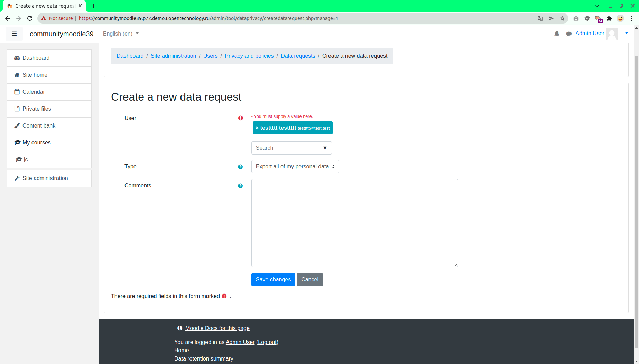
Task: Open Site home in the side menu
Action: pos(49,75)
